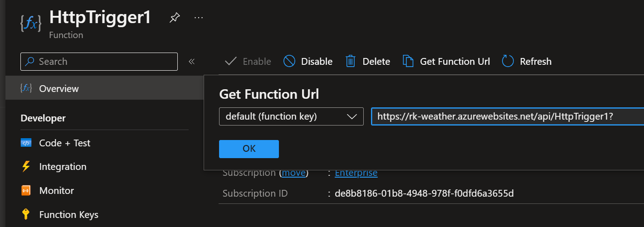Open the ellipsis more options menu

pos(199,18)
